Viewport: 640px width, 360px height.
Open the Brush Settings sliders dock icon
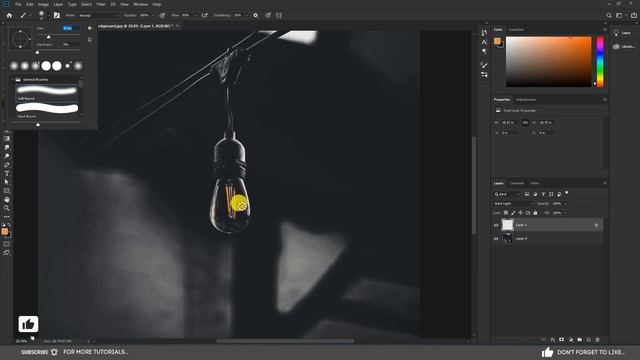point(484,75)
